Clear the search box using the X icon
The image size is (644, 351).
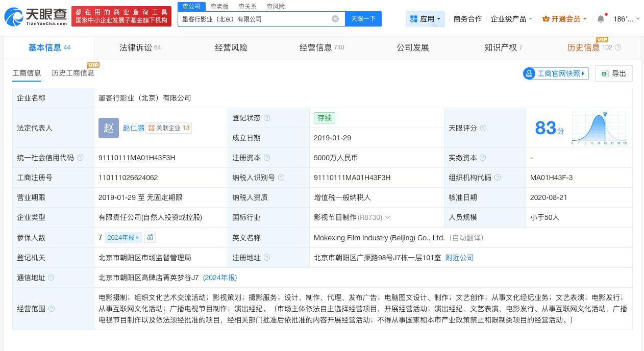(x=335, y=19)
